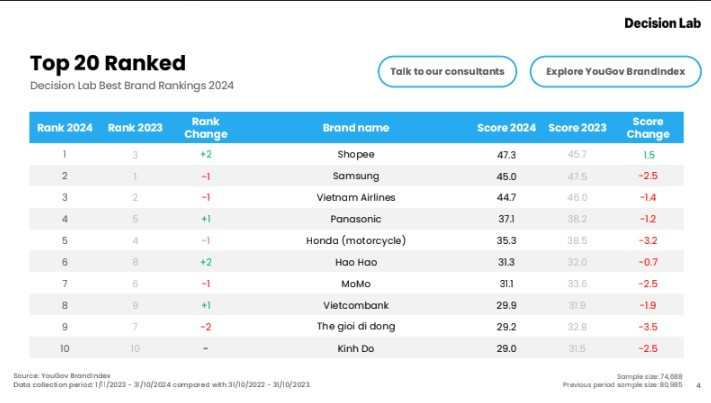Viewport: 711px width, 403px height.
Task: Click the Decision Lab logo
Action: tap(663, 23)
